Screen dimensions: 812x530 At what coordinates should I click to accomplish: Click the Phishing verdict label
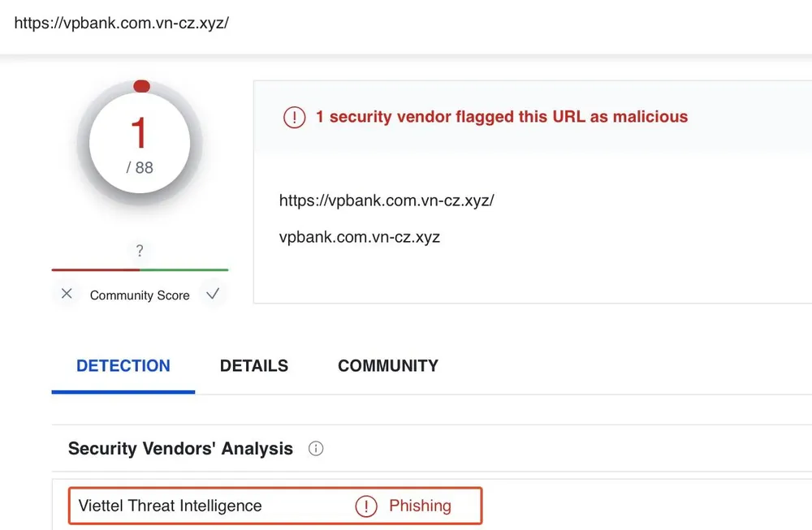click(421, 506)
